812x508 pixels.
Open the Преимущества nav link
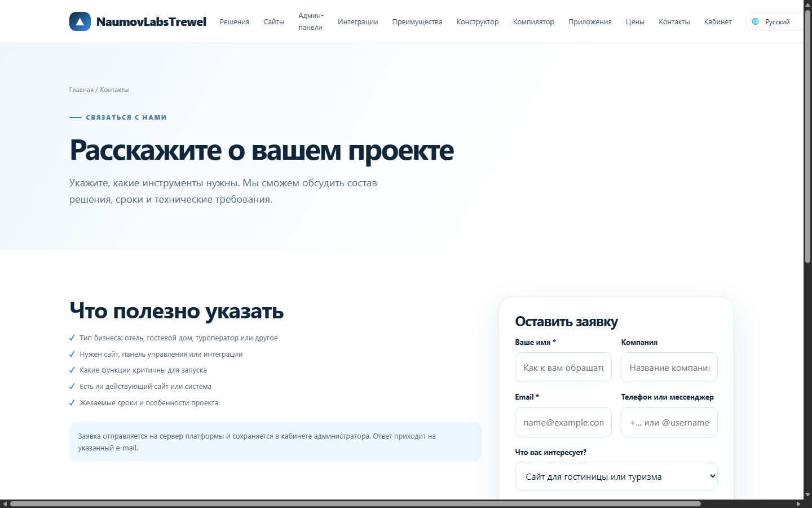[x=417, y=21]
